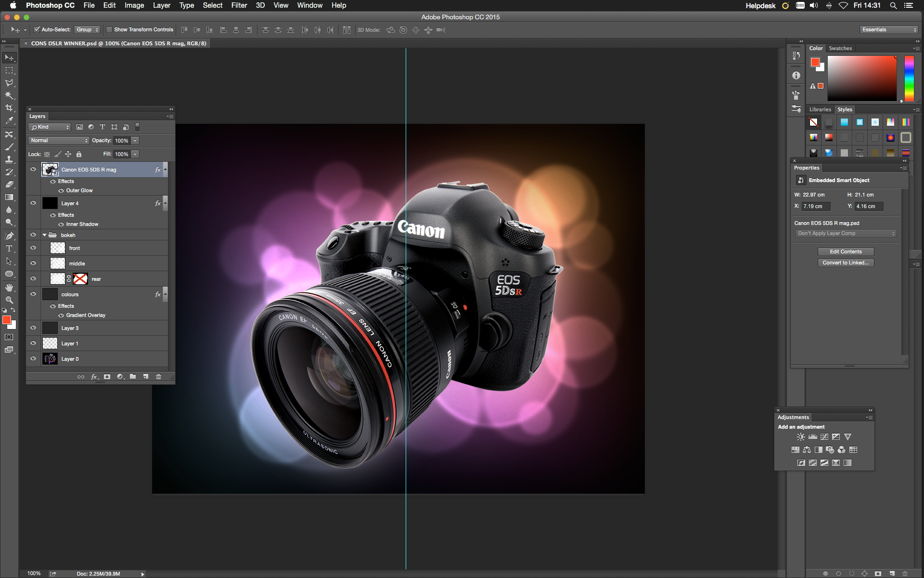Switch to the Swatches tab

coord(840,48)
